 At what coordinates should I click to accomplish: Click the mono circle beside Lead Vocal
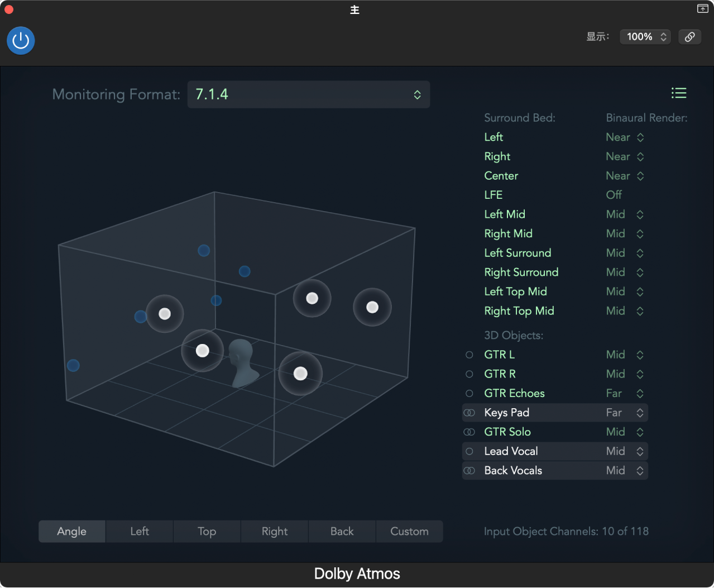(469, 452)
